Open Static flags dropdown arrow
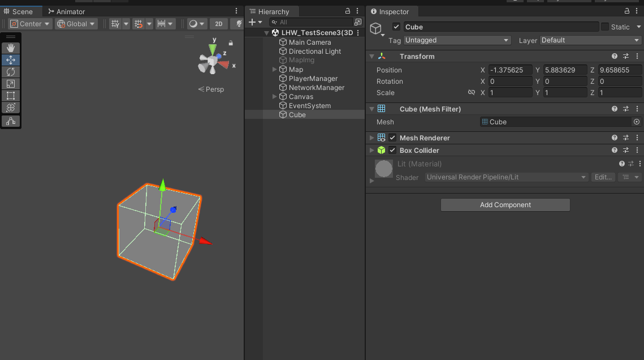This screenshot has width=644, height=360. tap(638, 27)
